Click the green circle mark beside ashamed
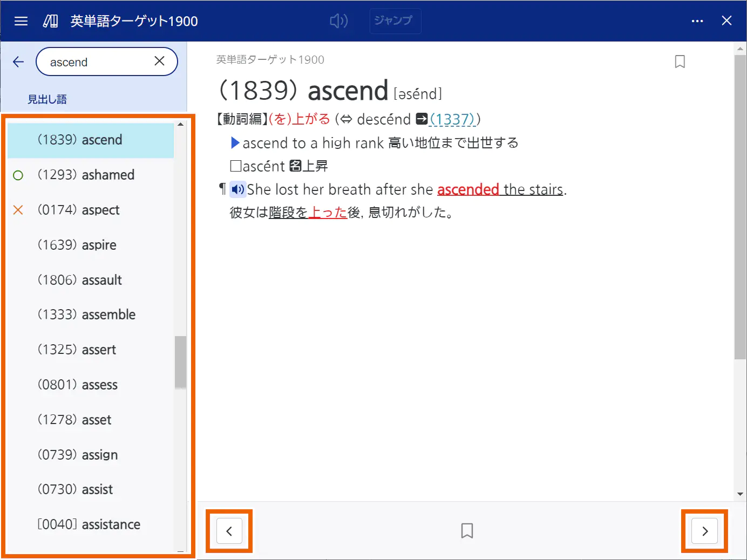Image resolution: width=747 pixels, height=560 pixels. (18, 175)
